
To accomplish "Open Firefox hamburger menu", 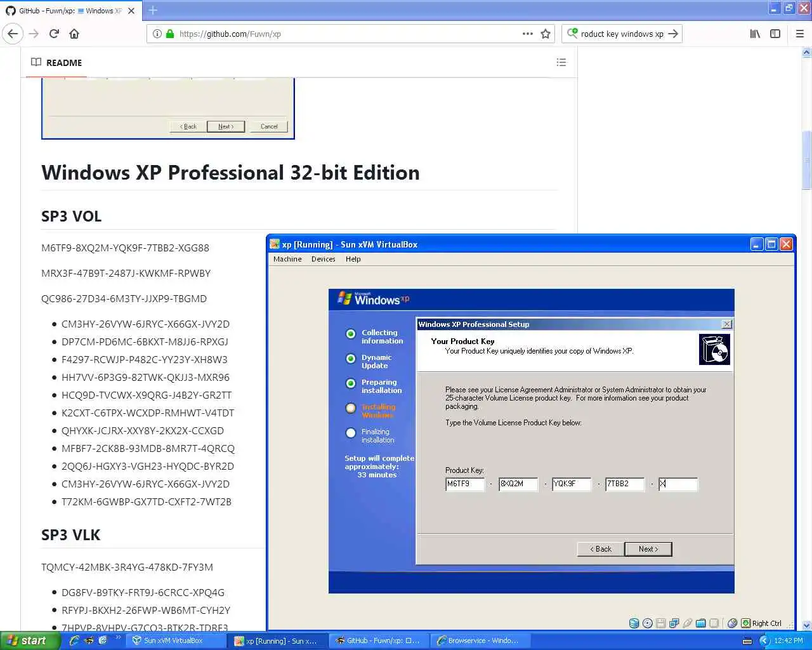I will click(800, 34).
